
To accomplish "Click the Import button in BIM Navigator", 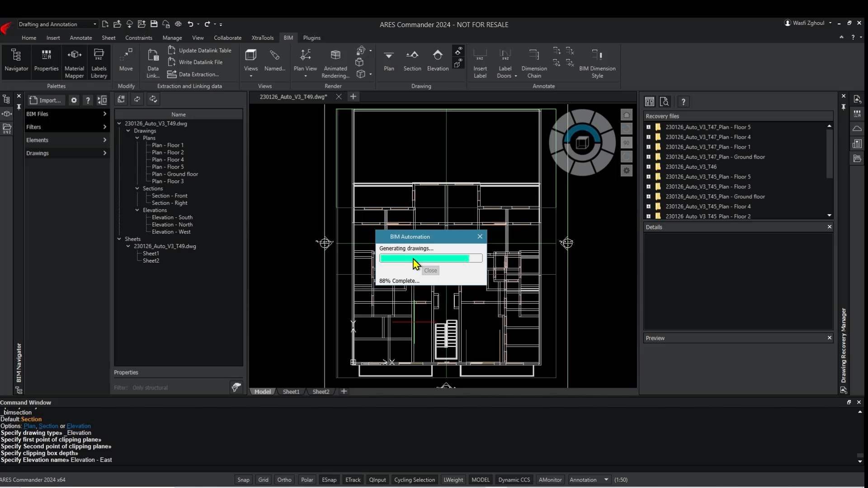I will tap(45, 100).
